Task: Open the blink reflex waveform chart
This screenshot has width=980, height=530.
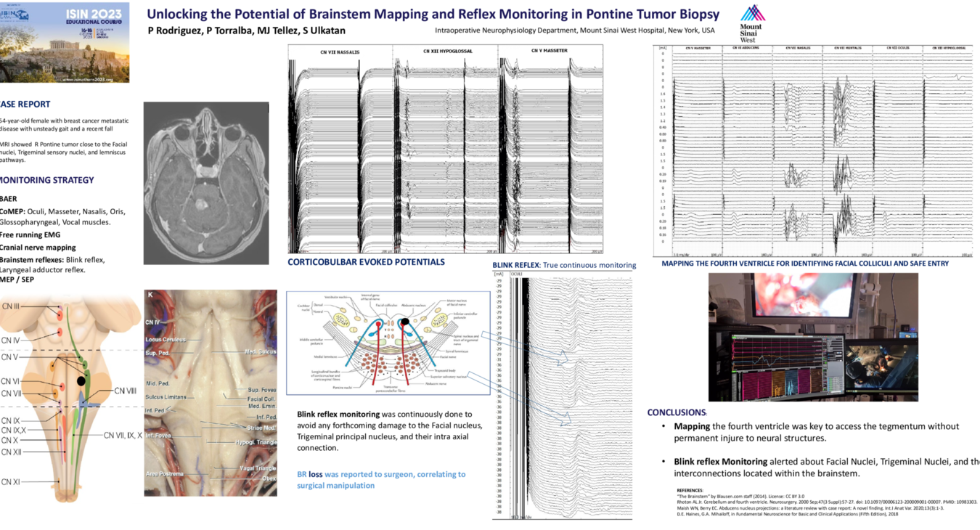Action: tap(562, 396)
